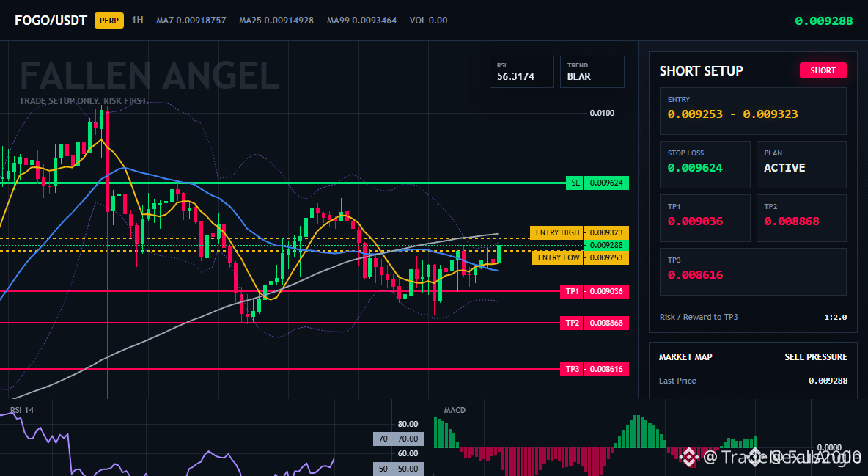The width and height of the screenshot is (868, 476).
Task: Click the 1:2.0 risk reward value
Action: (835, 317)
